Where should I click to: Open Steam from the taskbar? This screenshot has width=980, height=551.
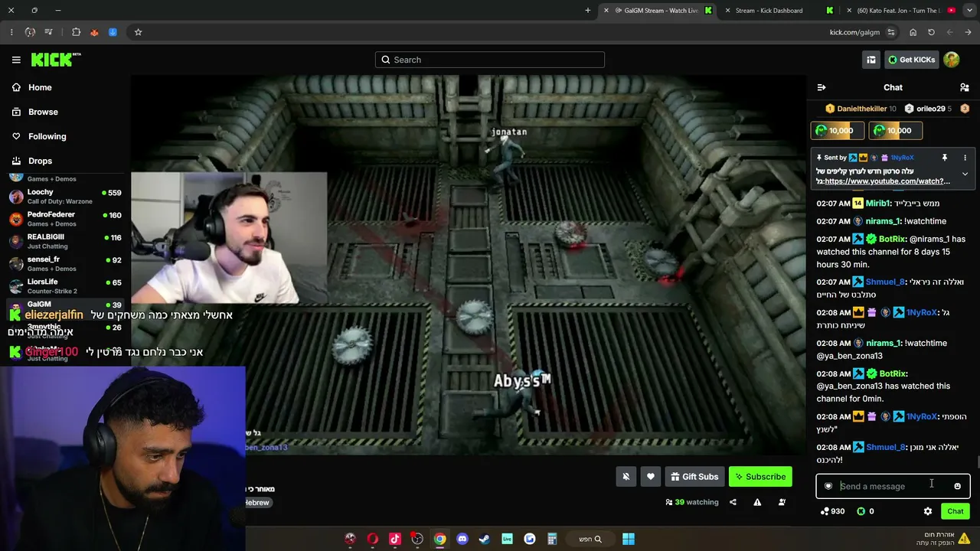484,539
